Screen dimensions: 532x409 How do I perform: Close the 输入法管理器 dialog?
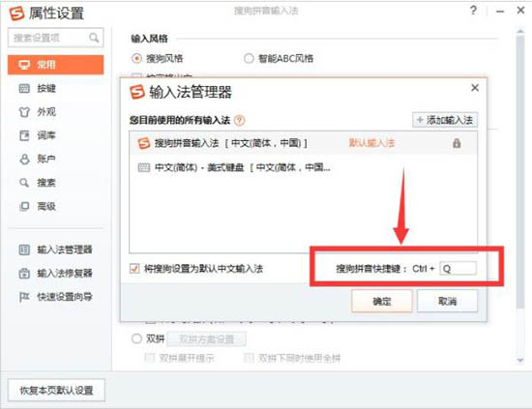tap(475, 88)
